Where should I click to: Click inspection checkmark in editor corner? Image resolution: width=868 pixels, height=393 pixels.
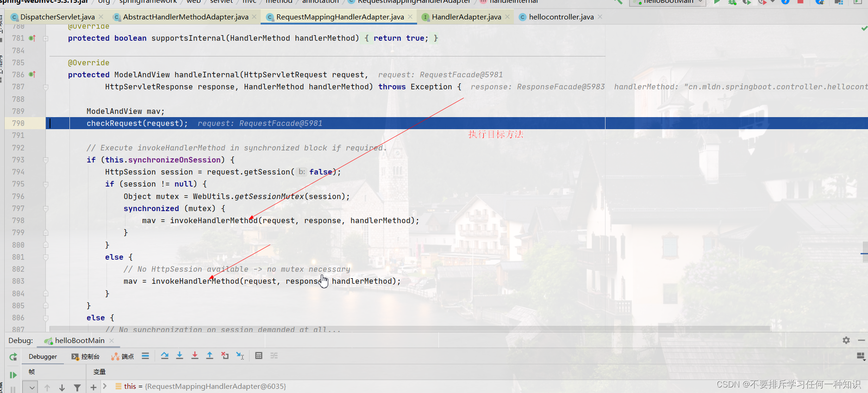[x=864, y=28]
